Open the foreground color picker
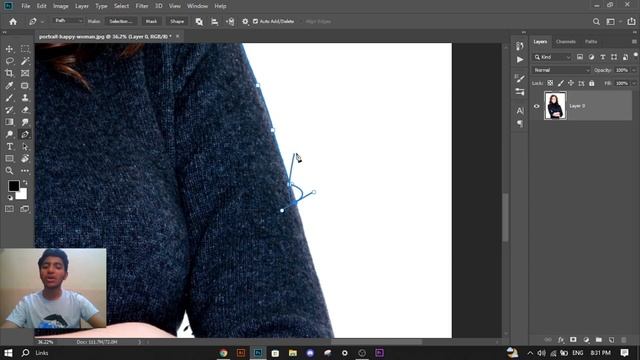 point(13,186)
